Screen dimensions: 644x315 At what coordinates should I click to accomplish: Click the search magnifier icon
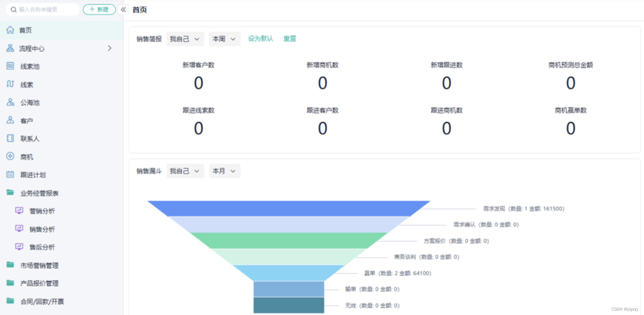click(x=14, y=10)
